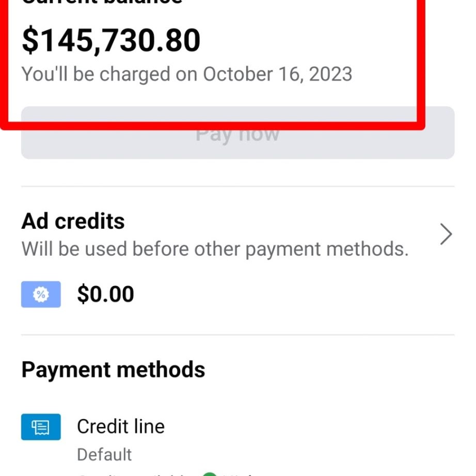Viewport: 476px width, 476px height.
Task: Click the $0.00 ad credits amount
Action: click(x=105, y=294)
